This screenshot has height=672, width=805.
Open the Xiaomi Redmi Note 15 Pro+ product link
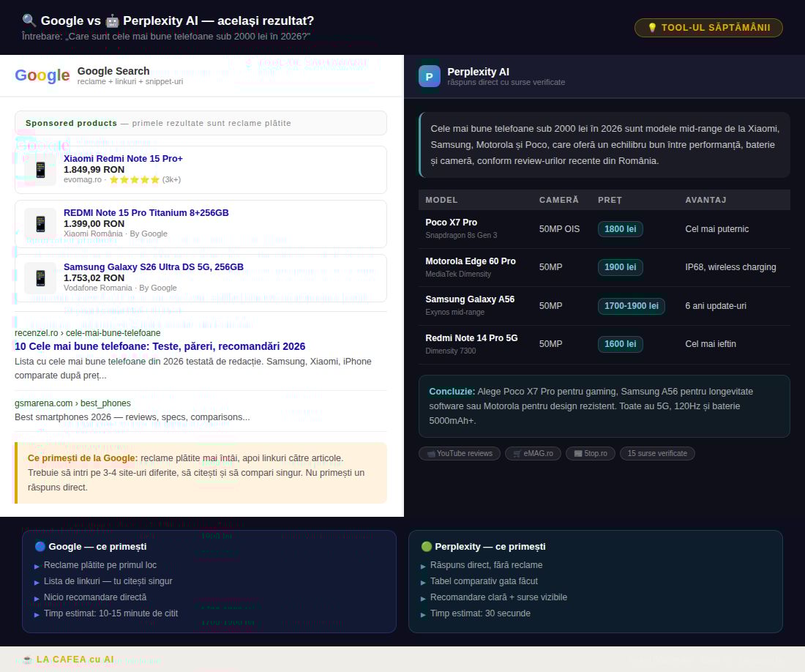pos(123,159)
